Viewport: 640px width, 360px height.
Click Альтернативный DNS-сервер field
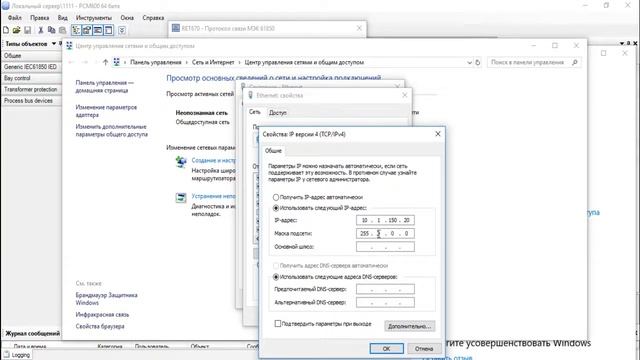pyautogui.click(x=385, y=302)
